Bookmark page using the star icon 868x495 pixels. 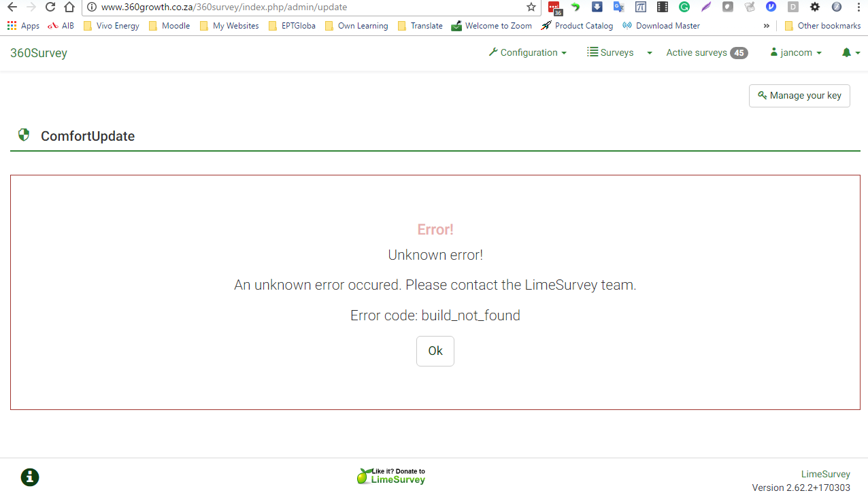coord(531,7)
